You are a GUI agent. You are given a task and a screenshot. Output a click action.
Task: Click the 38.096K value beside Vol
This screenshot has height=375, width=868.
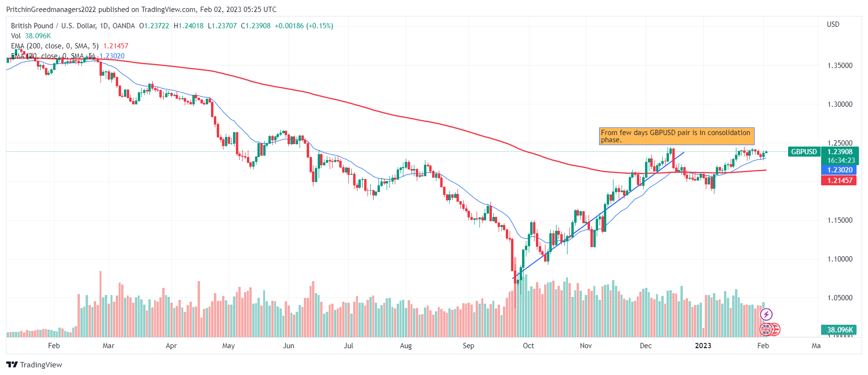click(38, 36)
